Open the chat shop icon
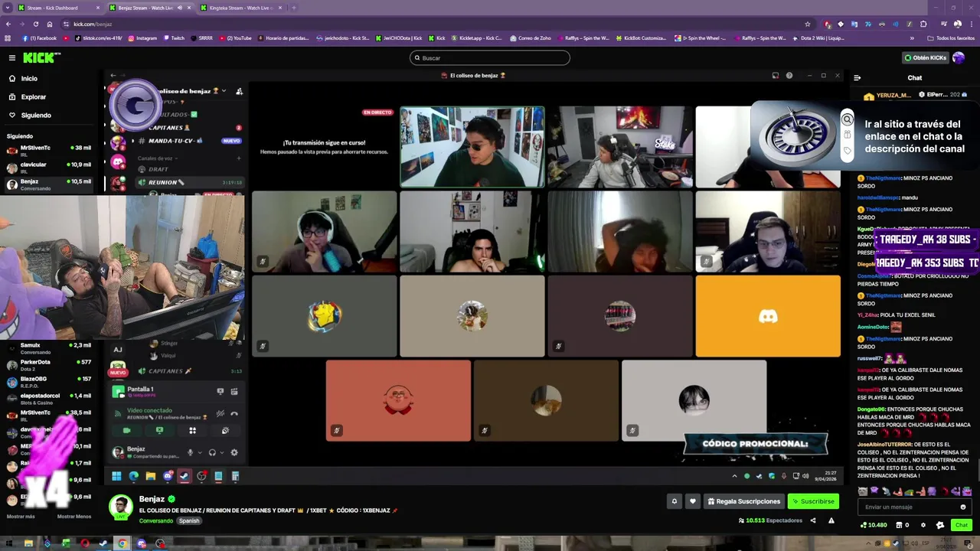Viewport: 980px width, 551px height. [x=903, y=525]
